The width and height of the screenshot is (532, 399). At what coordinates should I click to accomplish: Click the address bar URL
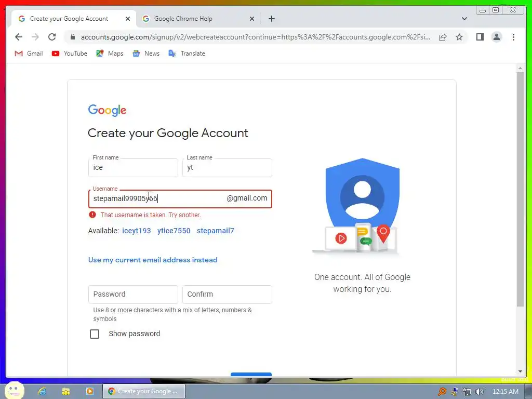click(256, 37)
